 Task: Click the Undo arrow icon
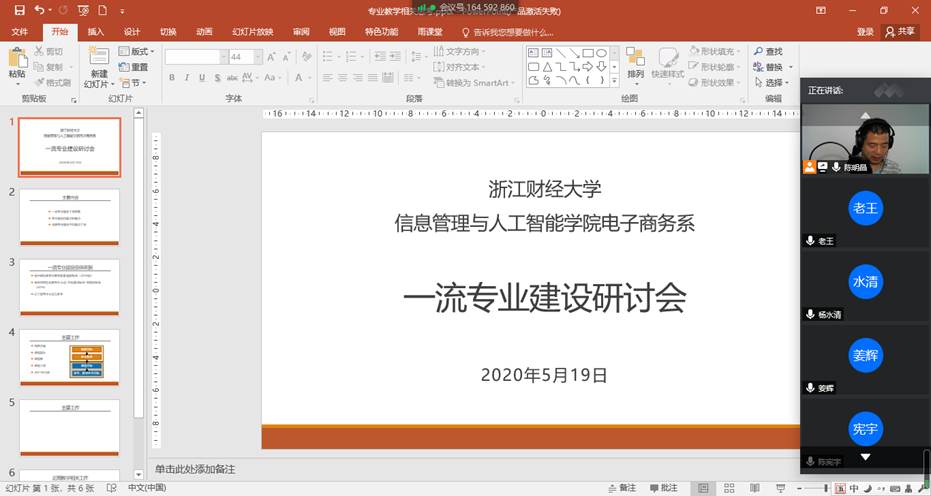tap(39, 10)
